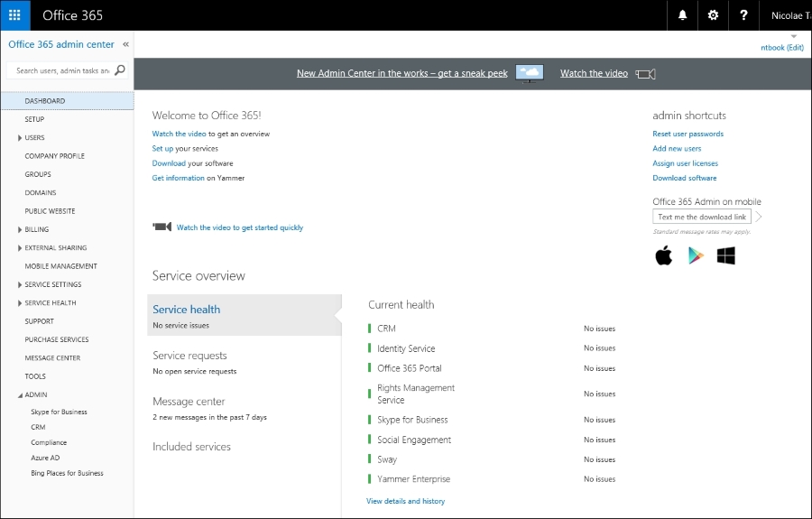Open CRM admin center

point(38,427)
